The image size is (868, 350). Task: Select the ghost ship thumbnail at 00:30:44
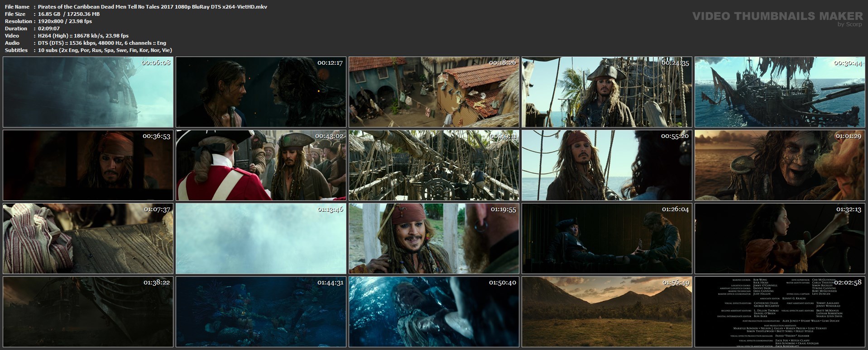tap(780, 92)
